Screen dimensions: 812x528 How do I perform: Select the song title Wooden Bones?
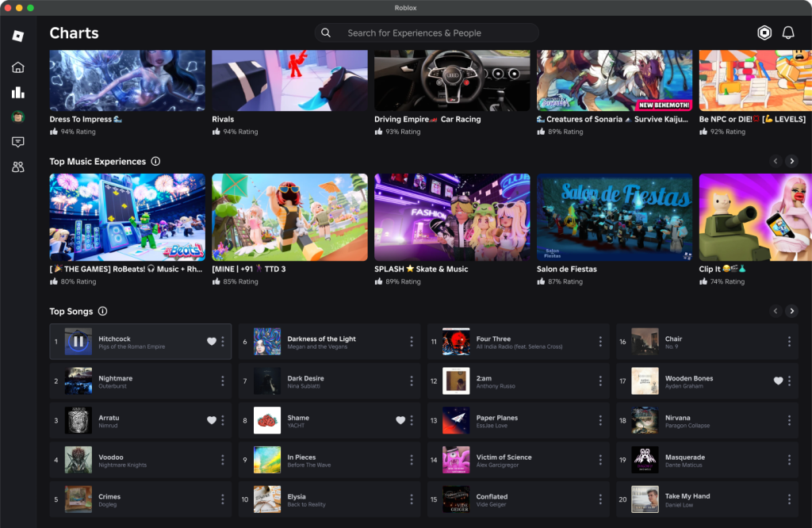point(689,378)
